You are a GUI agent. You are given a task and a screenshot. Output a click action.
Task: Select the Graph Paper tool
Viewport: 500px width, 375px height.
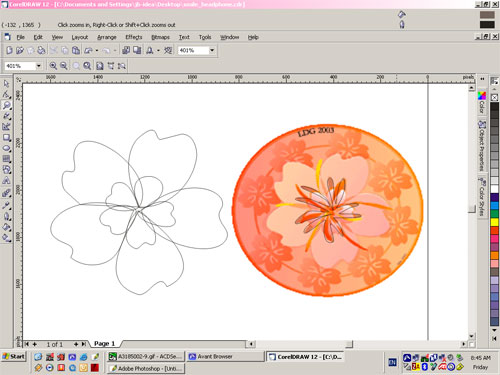6,159
